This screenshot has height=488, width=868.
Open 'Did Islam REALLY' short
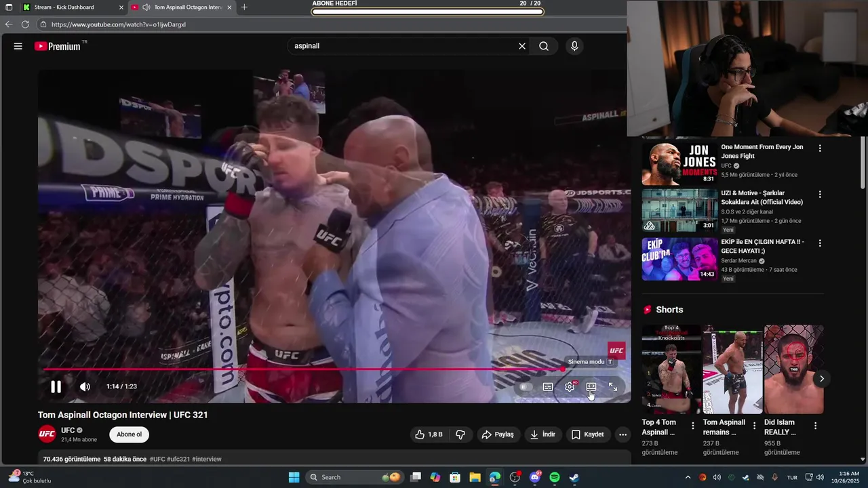(x=793, y=369)
